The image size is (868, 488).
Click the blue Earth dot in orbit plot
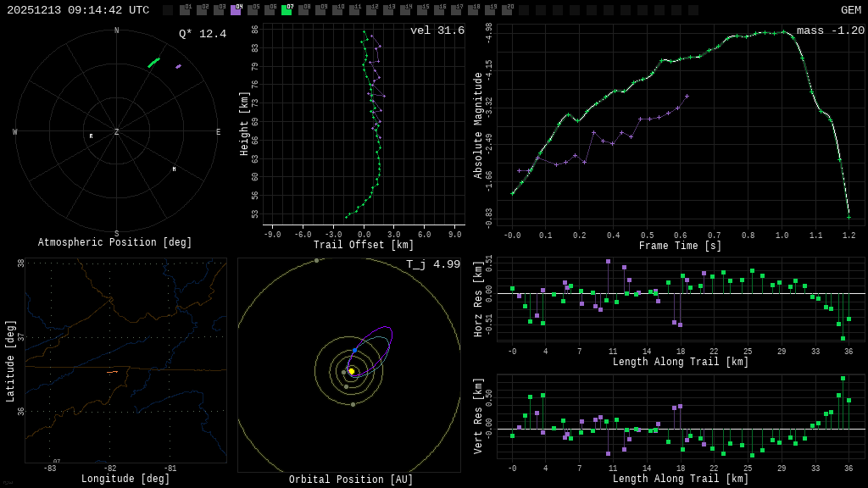pyautogui.click(x=355, y=351)
